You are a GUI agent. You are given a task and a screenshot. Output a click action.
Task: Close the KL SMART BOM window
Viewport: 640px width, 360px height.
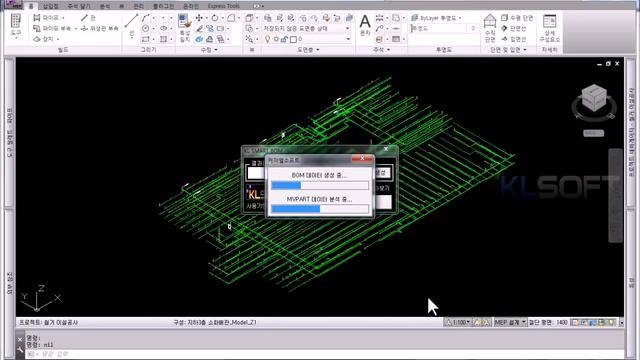point(386,149)
